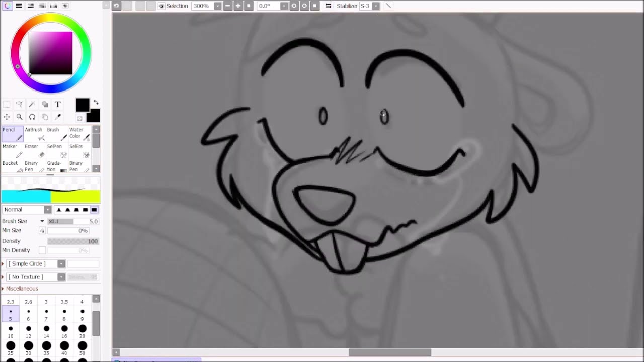Open the Stabilizer level dropdown
This screenshot has height=362, width=644.
[376, 6]
